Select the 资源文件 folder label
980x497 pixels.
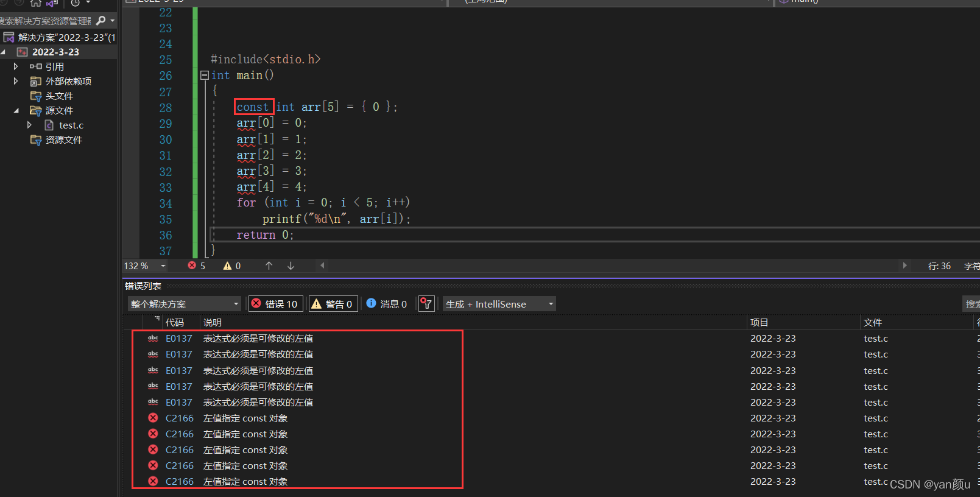click(x=63, y=139)
